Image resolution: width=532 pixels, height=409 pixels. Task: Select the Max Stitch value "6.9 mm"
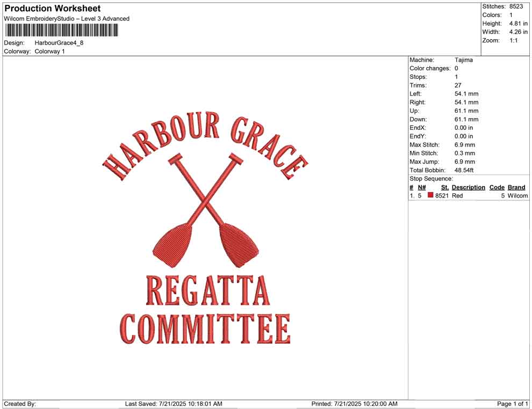465,145
